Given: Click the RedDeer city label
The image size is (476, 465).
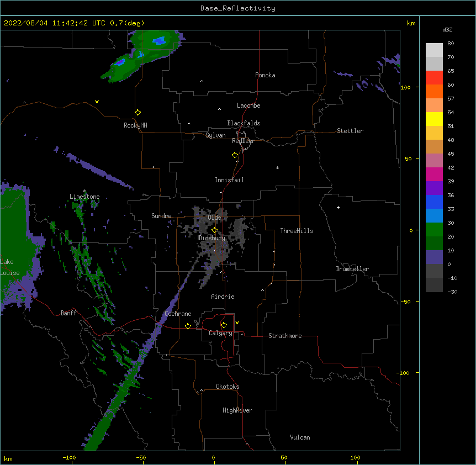Looking at the screenshot, I should (x=243, y=141).
